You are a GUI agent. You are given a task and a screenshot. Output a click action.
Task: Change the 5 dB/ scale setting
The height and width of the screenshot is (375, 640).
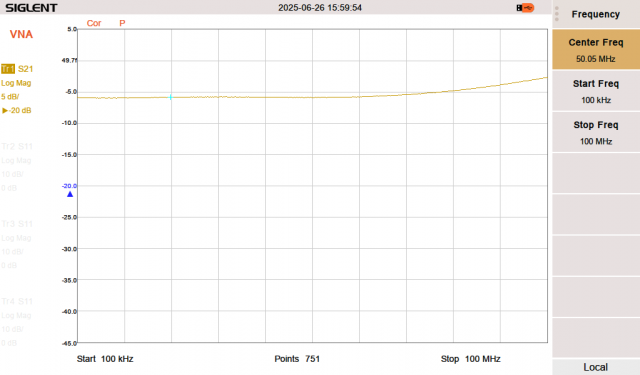coord(10,97)
